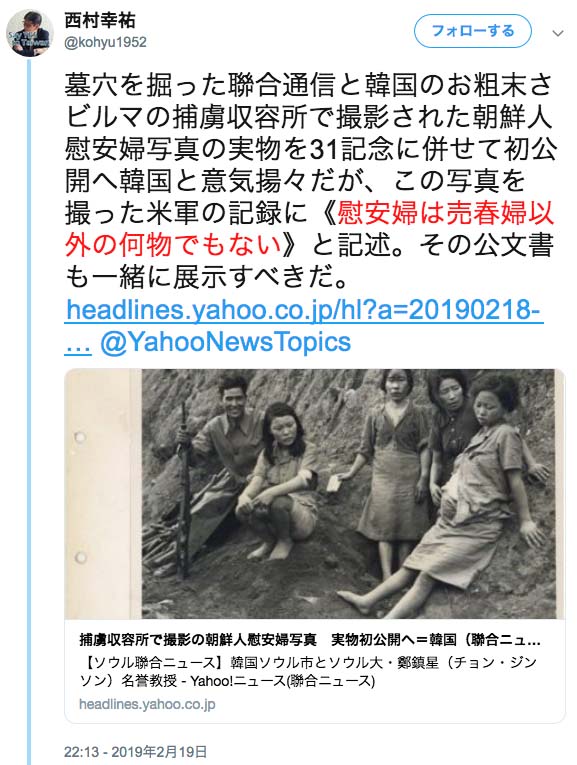Open the headlines.yahoo.co.jp URL link
This screenshot has height=765, width=577.
304,309
